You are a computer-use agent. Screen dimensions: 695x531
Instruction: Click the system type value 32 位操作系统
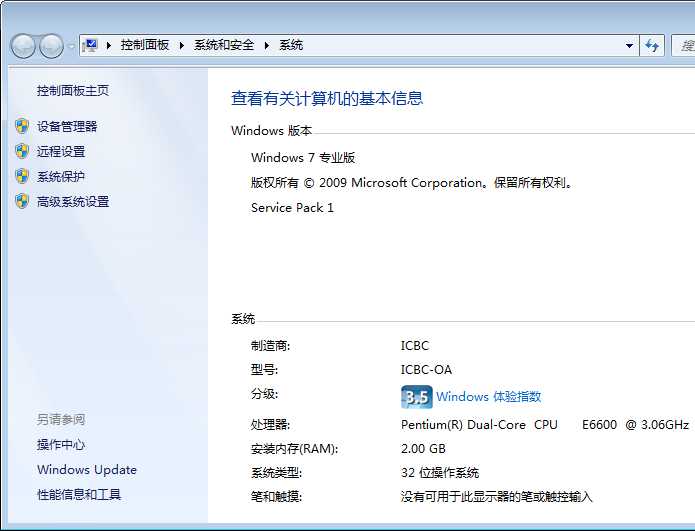coord(440,472)
